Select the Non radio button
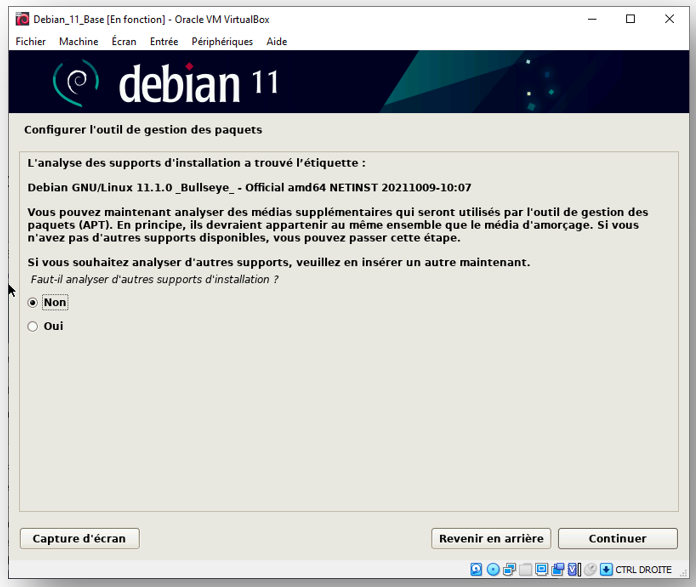 click(x=32, y=302)
